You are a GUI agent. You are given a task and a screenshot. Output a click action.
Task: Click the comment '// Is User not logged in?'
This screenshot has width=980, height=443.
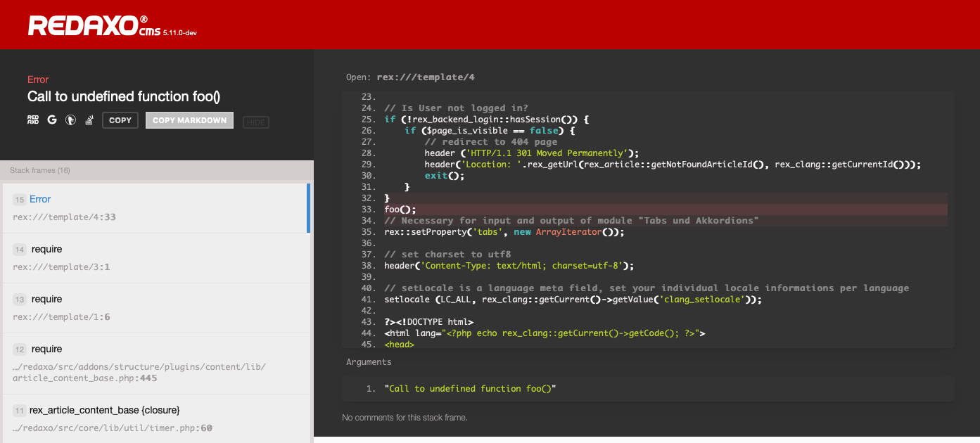click(x=456, y=108)
